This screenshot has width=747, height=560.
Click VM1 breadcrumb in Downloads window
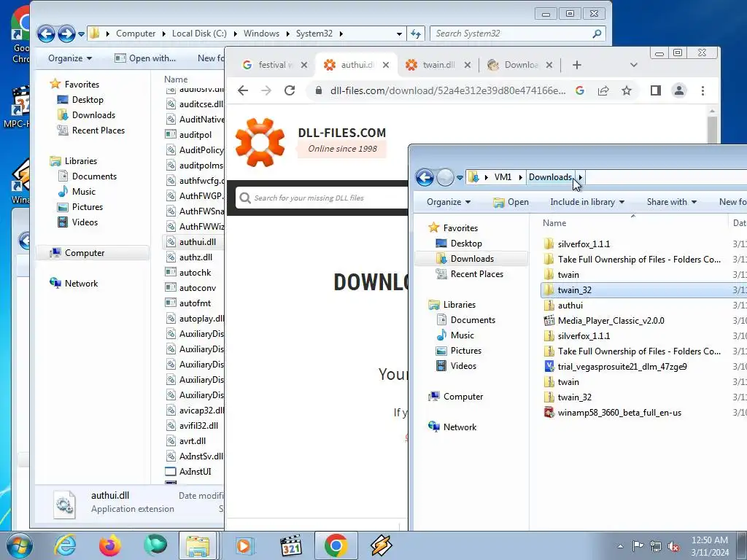pos(503,177)
